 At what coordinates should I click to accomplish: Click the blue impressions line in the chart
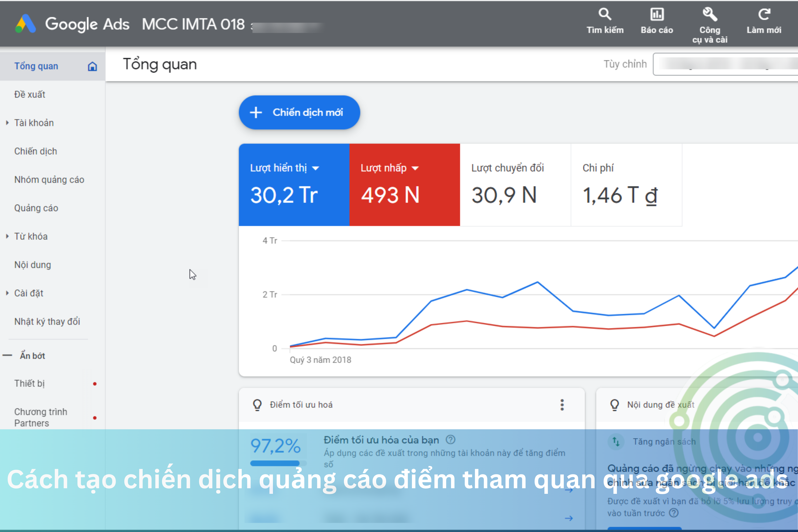(x=537, y=282)
